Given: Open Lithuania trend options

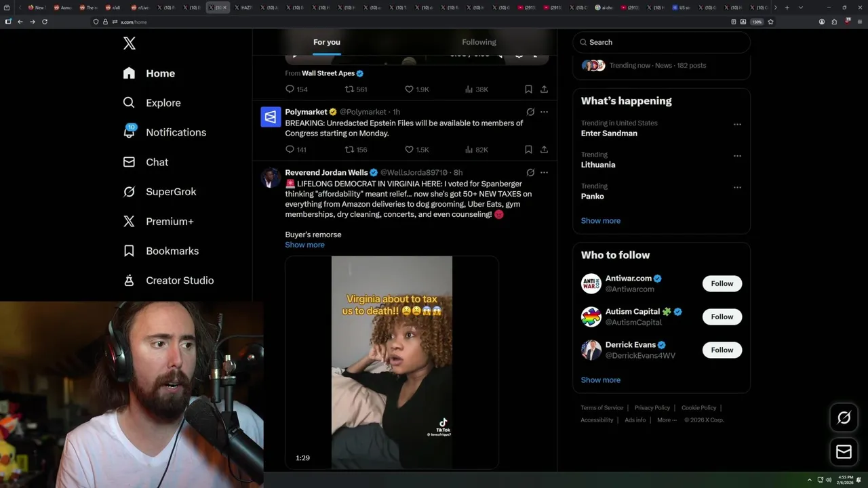Looking at the screenshot, I should click(x=737, y=156).
